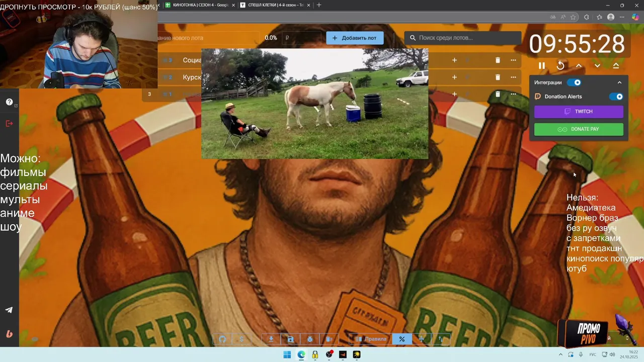Click the horse video thumbnail overlay
The width and height of the screenshot is (644, 362).
(x=314, y=104)
